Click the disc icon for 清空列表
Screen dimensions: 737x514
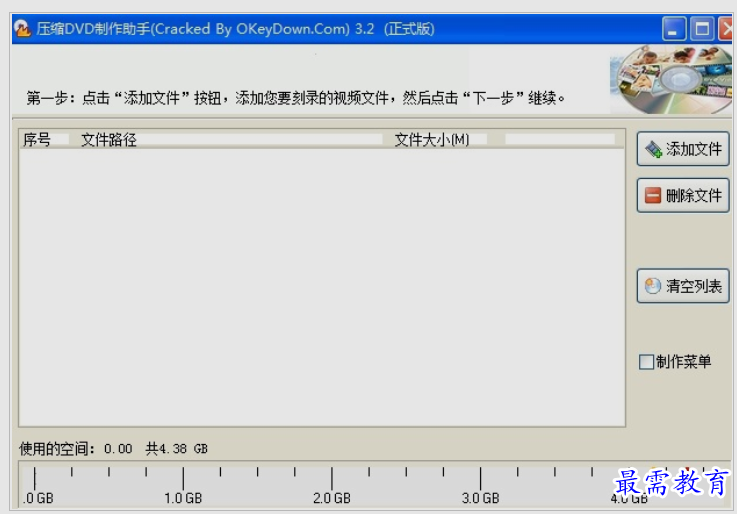coord(653,286)
